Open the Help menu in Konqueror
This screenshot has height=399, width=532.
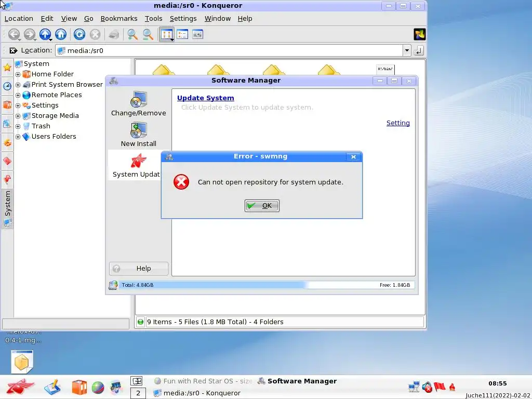coord(245,19)
